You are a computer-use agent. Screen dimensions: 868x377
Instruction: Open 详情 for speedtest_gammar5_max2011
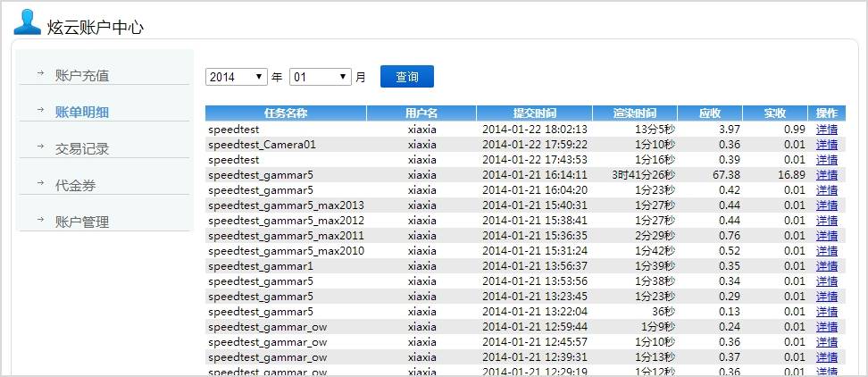point(827,236)
